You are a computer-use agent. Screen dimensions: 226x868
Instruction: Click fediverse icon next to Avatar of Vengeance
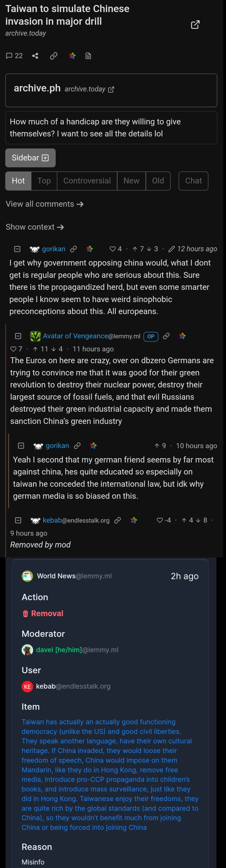click(x=182, y=336)
